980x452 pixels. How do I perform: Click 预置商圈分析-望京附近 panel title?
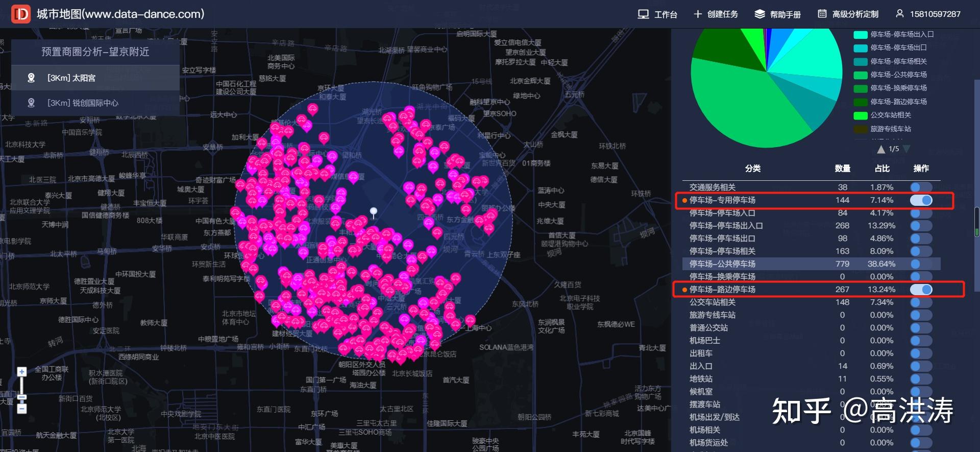point(95,52)
